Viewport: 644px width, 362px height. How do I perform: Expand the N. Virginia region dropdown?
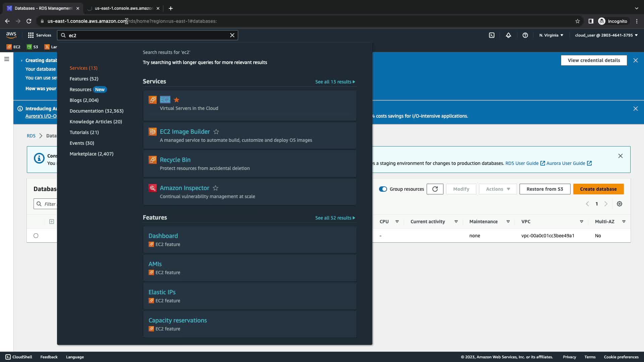tap(551, 35)
